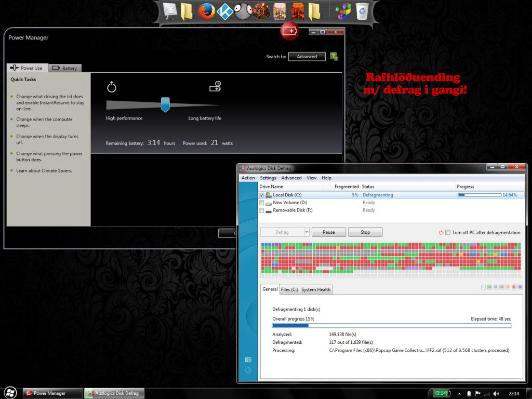
Task: Switch to the Battery tab
Action: 65,68
